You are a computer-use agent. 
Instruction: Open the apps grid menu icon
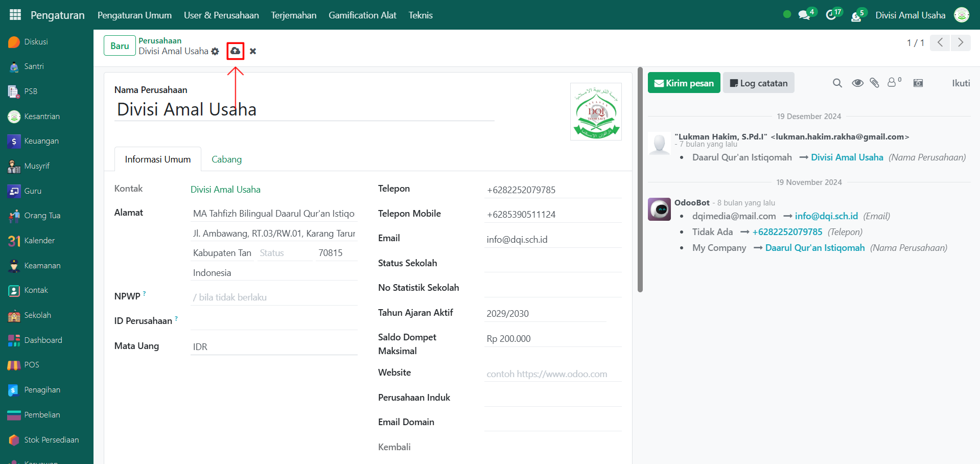point(15,15)
